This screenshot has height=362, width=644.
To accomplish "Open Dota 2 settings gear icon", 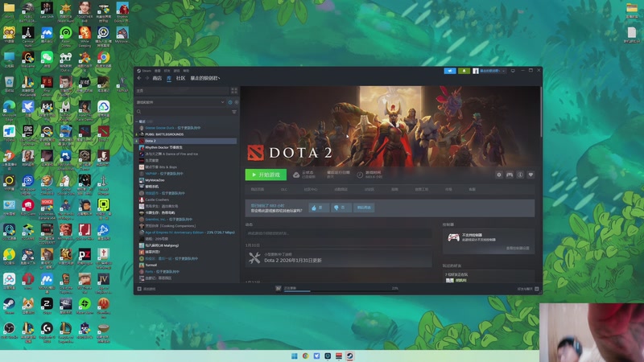I will pyautogui.click(x=498, y=175).
